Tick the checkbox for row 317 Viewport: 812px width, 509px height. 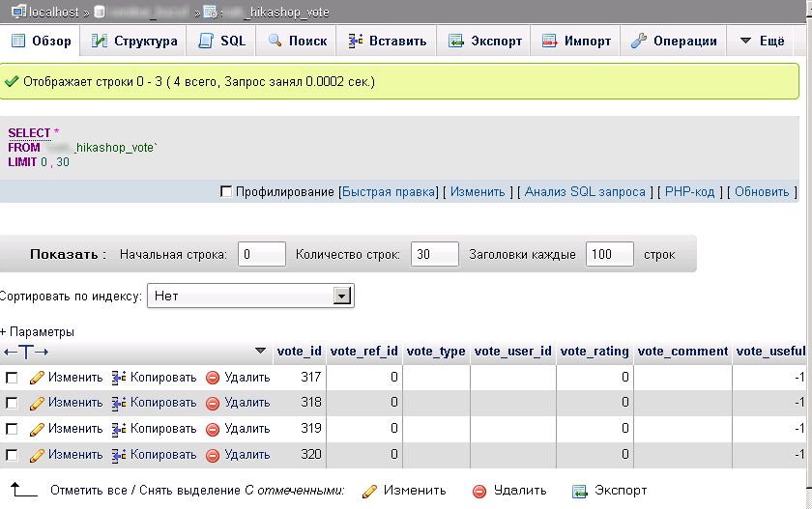tap(12, 378)
